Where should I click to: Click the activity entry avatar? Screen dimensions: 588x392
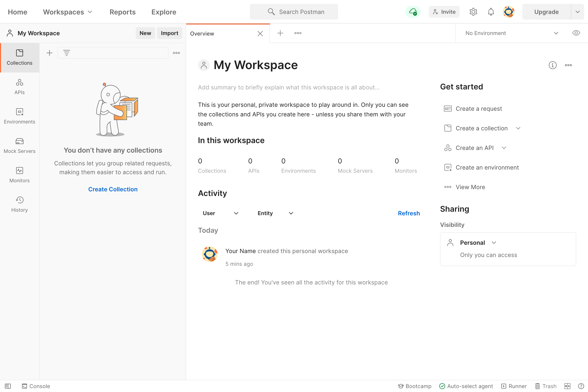point(209,254)
